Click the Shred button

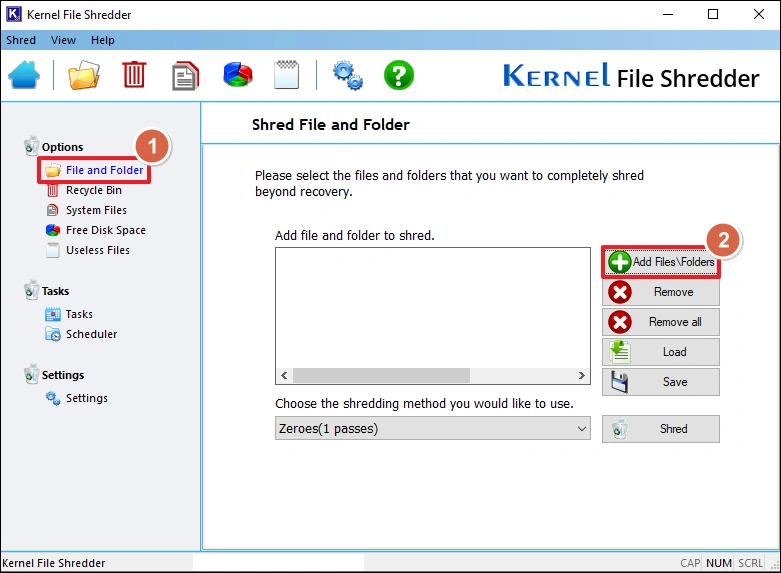coord(661,429)
